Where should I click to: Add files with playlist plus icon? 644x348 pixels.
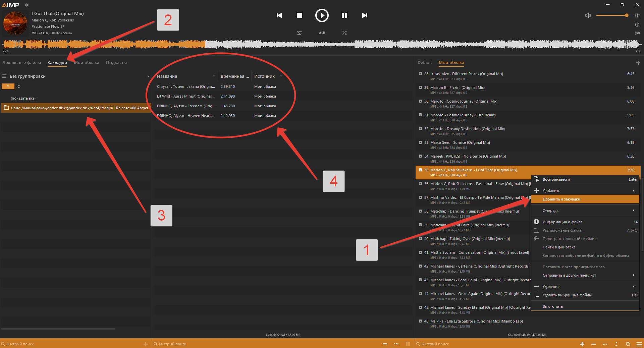click(582, 344)
